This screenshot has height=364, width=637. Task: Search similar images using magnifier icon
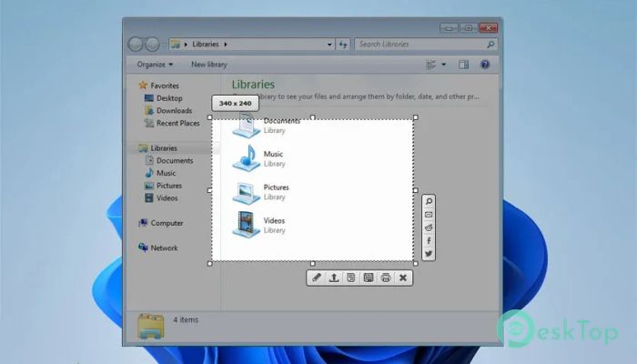(429, 201)
